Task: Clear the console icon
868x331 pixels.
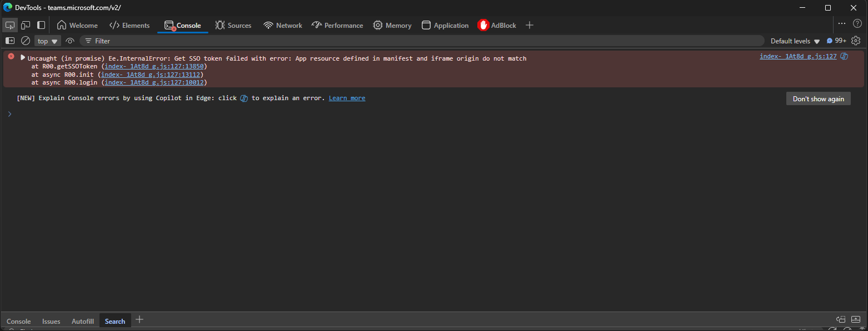Action: click(x=26, y=41)
